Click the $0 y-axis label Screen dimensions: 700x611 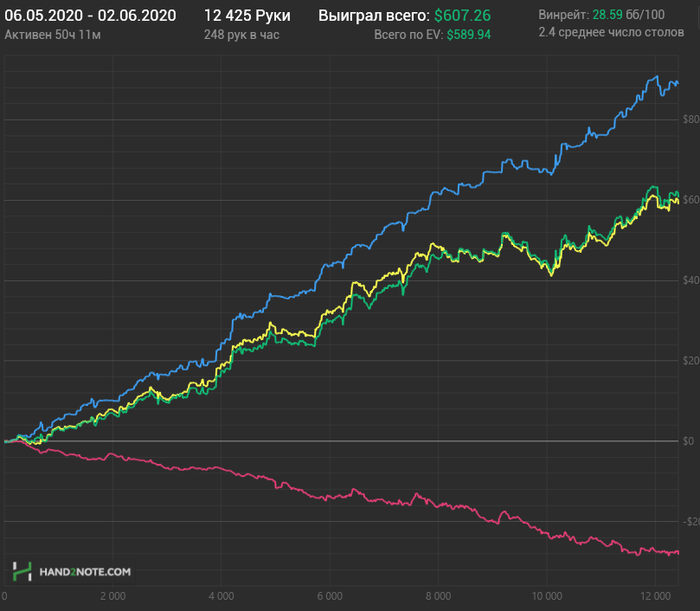[x=688, y=441]
